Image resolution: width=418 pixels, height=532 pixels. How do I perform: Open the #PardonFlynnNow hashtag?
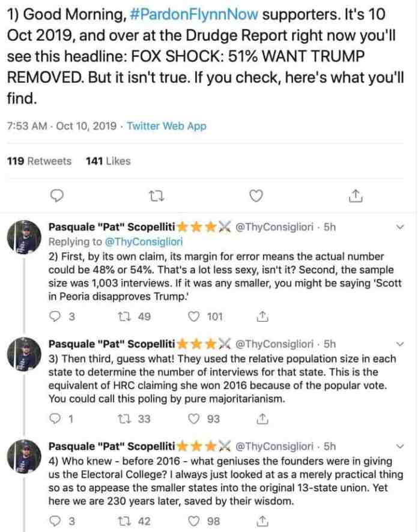(x=194, y=14)
